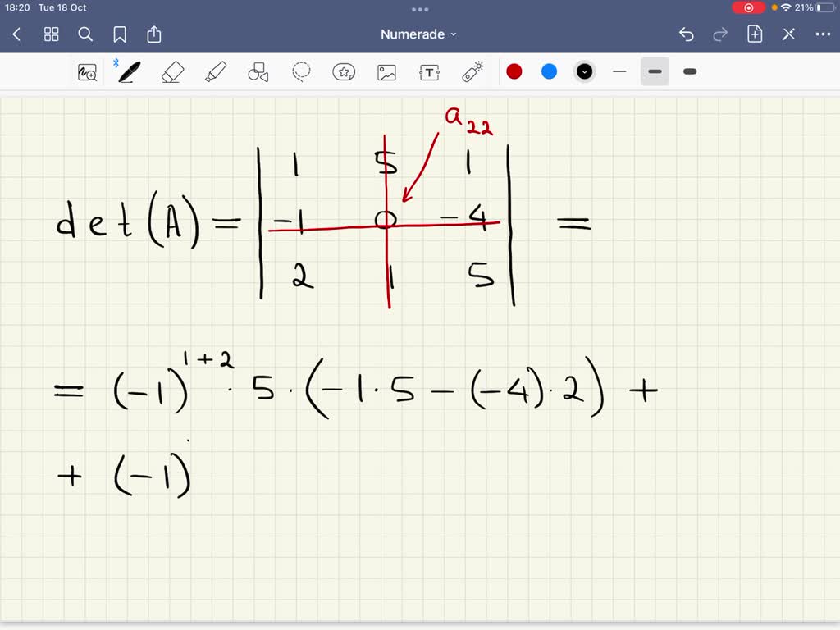This screenshot has width=840, height=630.
Task: Select the pen tool
Action: [127, 71]
